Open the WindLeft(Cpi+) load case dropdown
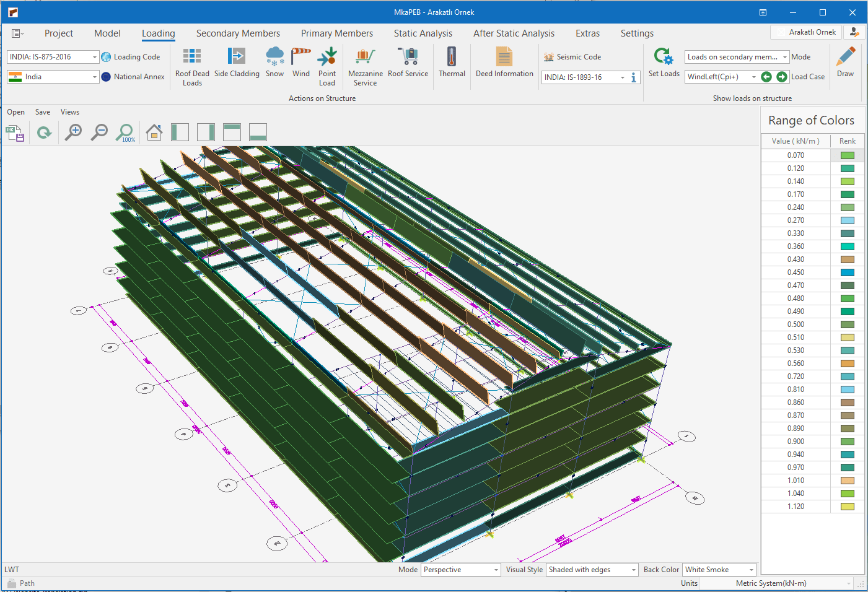 tap(753, 77)
